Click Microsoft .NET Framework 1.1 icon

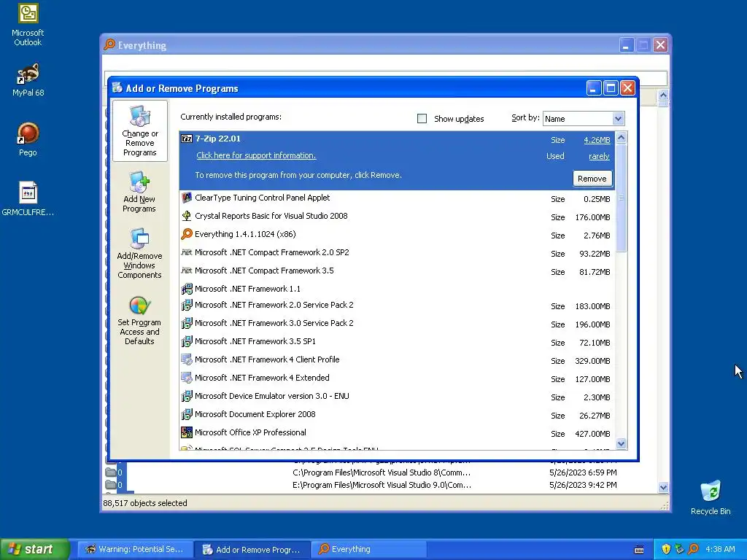187,289
